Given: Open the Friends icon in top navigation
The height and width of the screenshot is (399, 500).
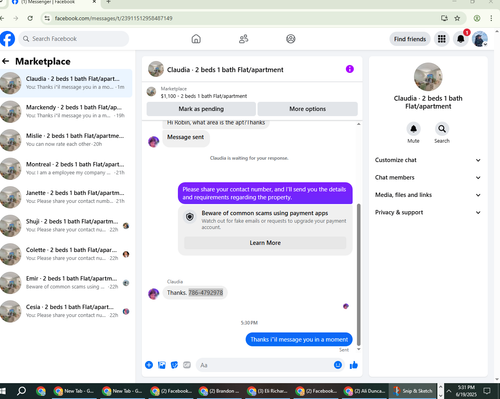Looking at the screenshot, I should [x=244, y=39].
